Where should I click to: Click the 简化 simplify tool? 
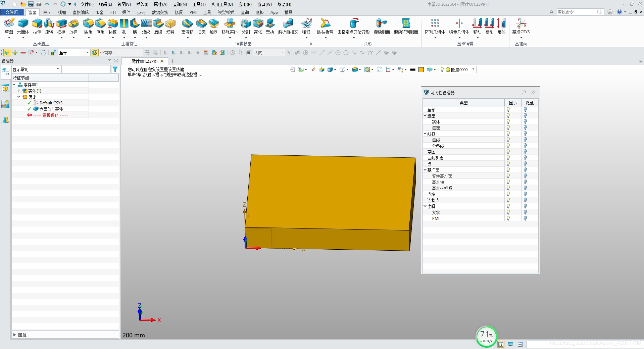point(258,27)
